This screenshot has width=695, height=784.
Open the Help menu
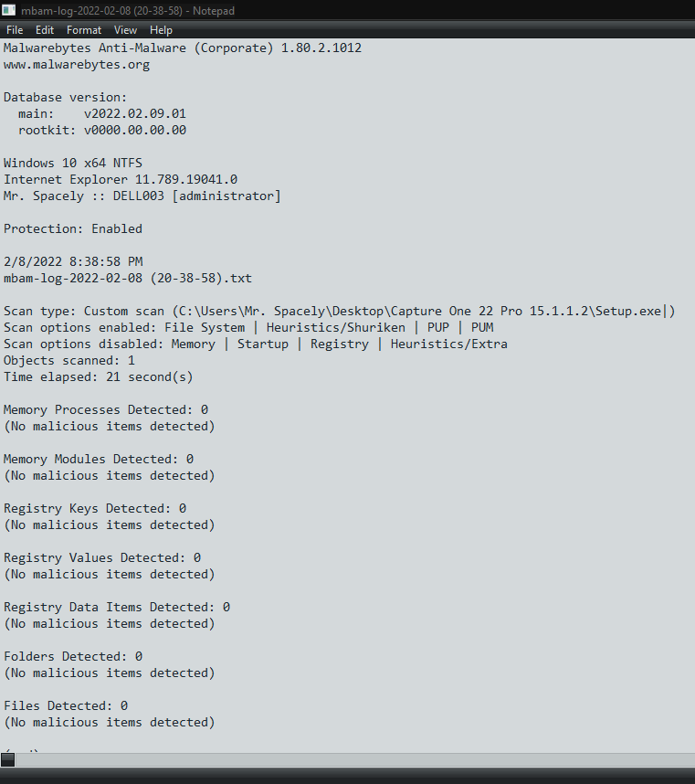pyautogui.click(x=161, y=30)
